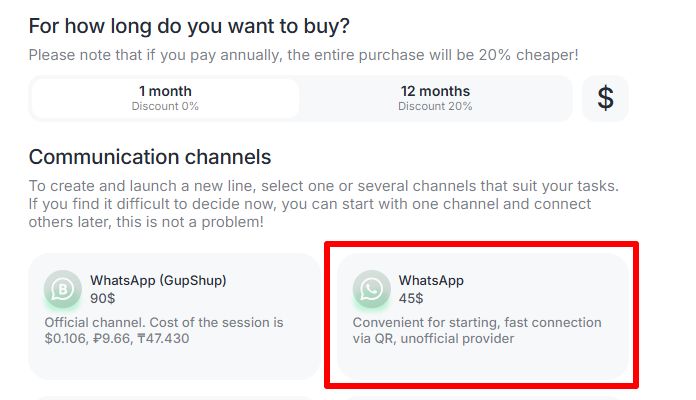
Task: Click the channel selection instructions paragraph
Action: [323, 204]
